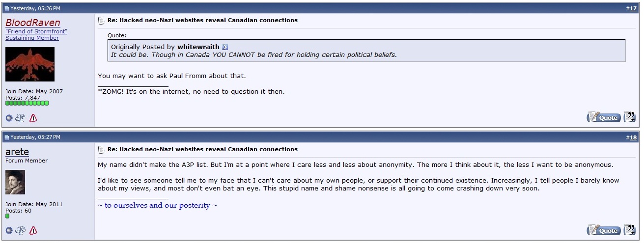Screen dimensions: 644x243
Task: Open the arete username link
Action: click(17, 152)
